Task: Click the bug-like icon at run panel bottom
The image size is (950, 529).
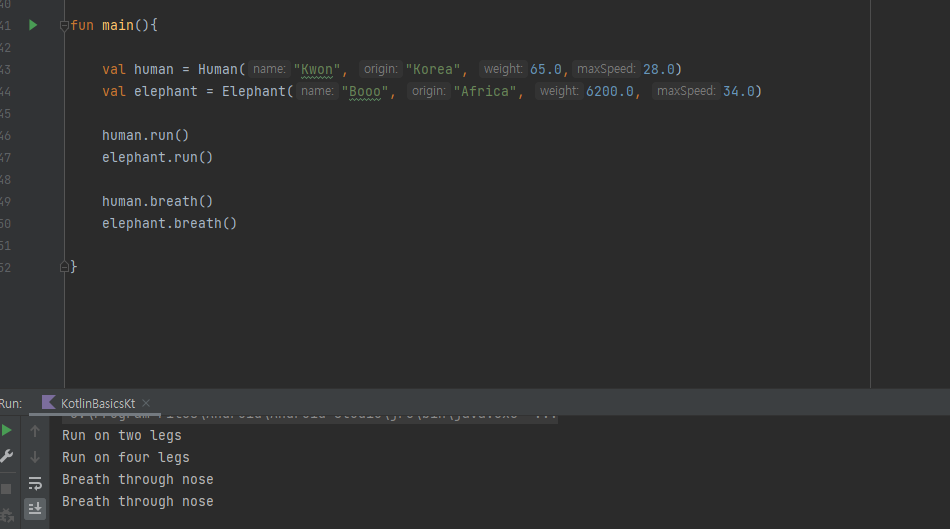Action: [x=7, y=516]
